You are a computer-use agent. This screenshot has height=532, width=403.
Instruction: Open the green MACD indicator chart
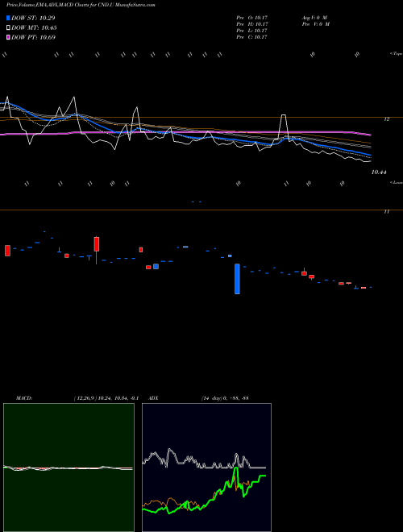[69, 468]
